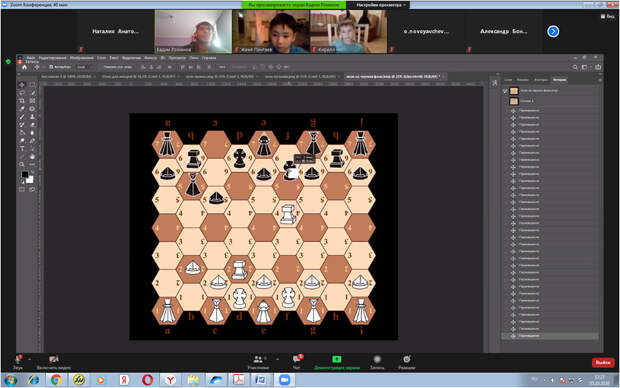
Task: Switch to the History panel tab
Action: point(560,79)
